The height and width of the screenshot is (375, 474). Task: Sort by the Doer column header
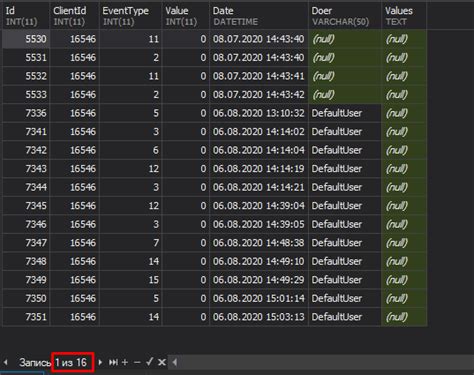click(345, 16)
